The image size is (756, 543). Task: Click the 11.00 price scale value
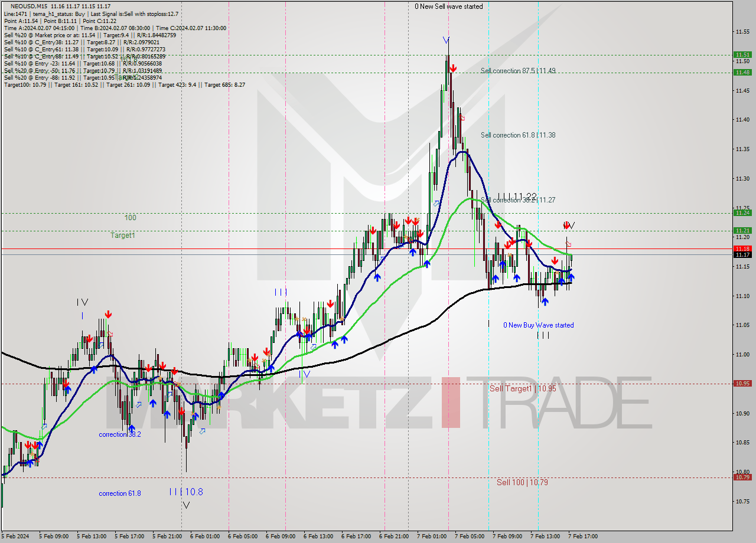744,354
